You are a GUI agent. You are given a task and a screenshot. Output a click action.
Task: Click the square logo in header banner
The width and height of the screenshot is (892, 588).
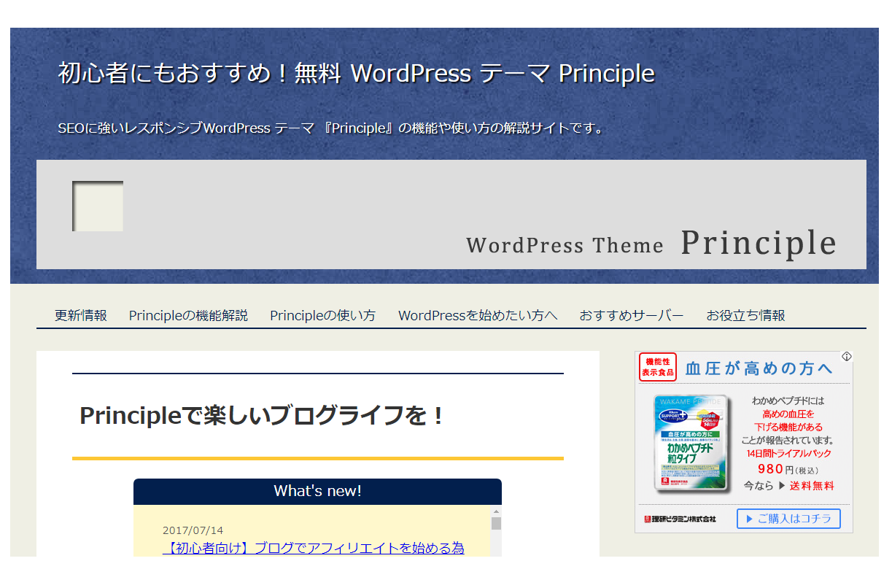pyautogui.click(x=98, y=206)
